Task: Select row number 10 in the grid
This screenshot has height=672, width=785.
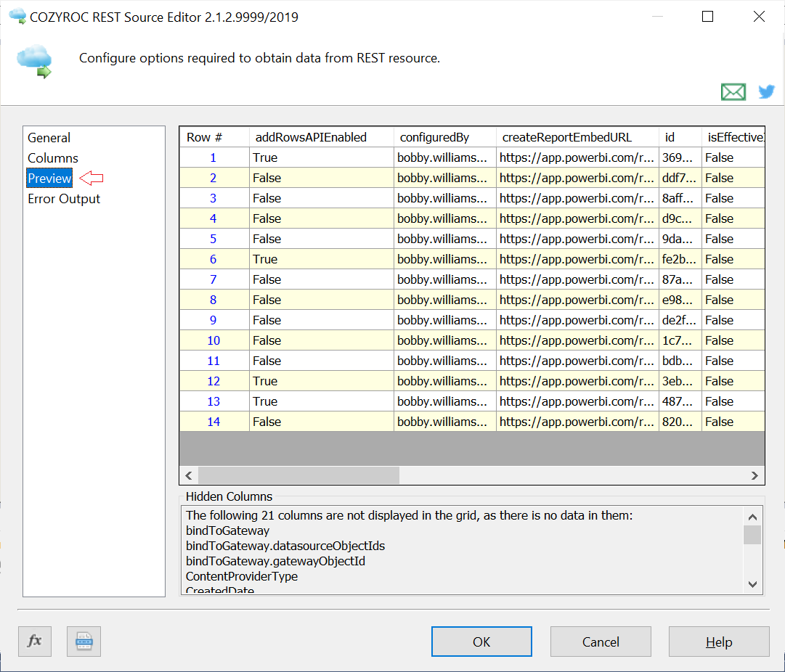Action: pos(213,340)
